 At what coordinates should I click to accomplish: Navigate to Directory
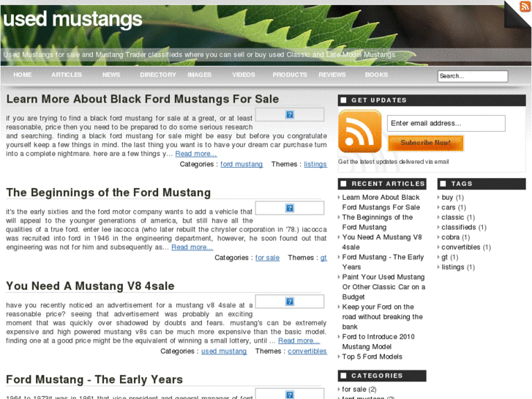point(158,75)
